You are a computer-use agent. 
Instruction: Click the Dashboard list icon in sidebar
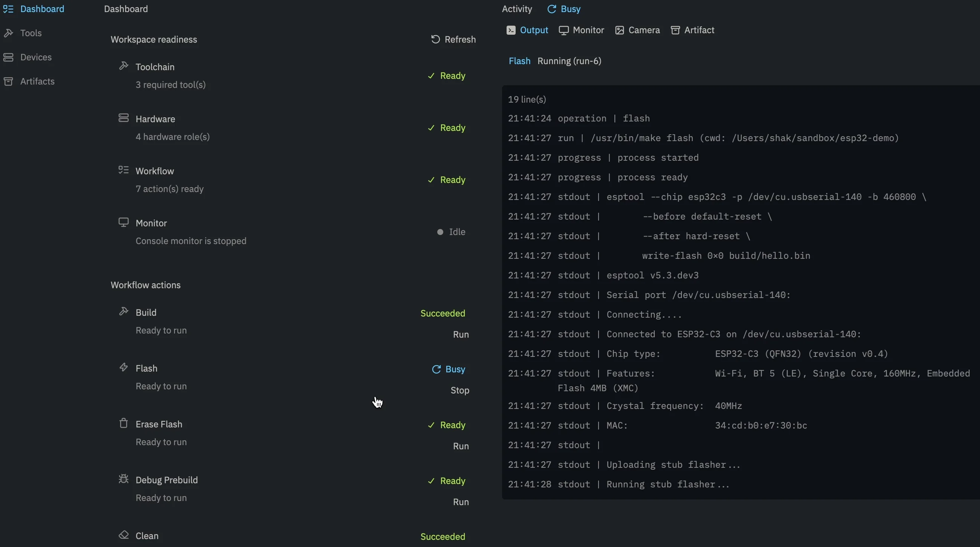pos(8,9)
